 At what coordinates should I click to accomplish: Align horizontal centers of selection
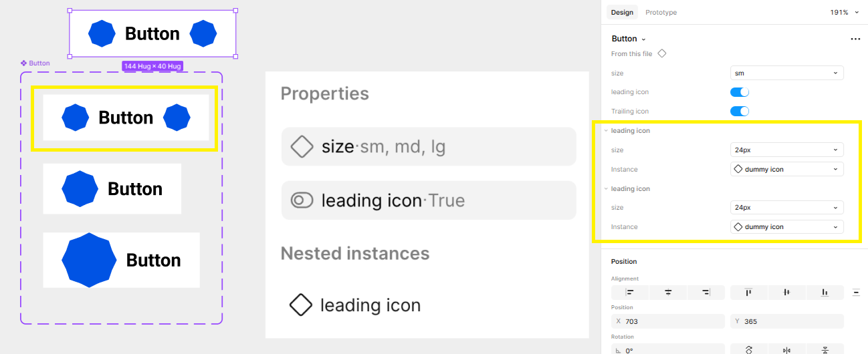pos(667,292)
